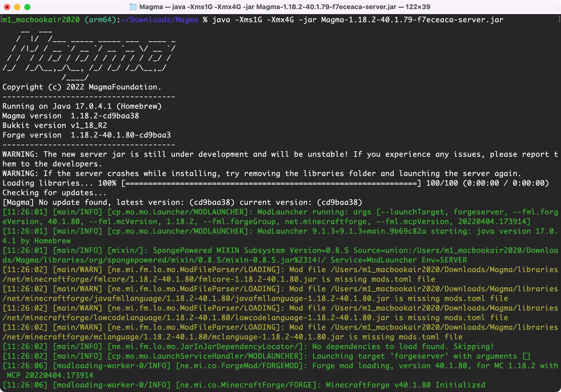Click 'Forge version 1.18.2-40.1.80-cd9baa3' line
The height and width of the screenshot is (392, 561).
pos(87,135)
